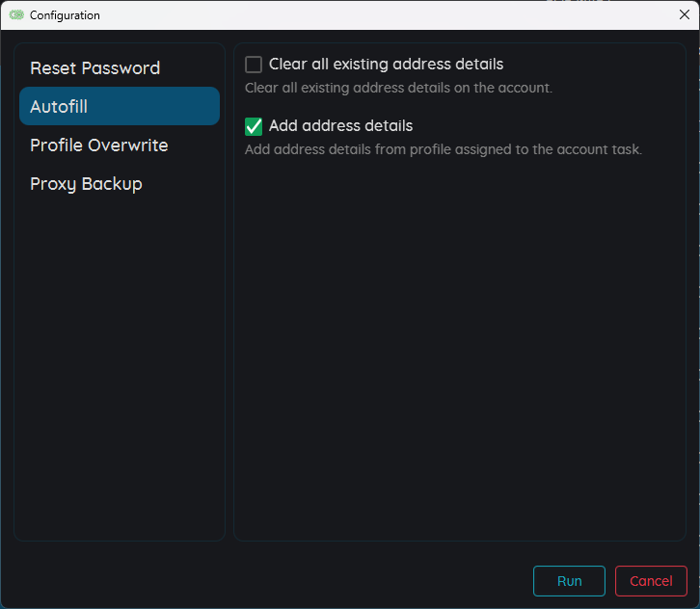The image size is (700, 609).
Task: Click the 'Clear all existing address details' label
Action: point(386,65)
